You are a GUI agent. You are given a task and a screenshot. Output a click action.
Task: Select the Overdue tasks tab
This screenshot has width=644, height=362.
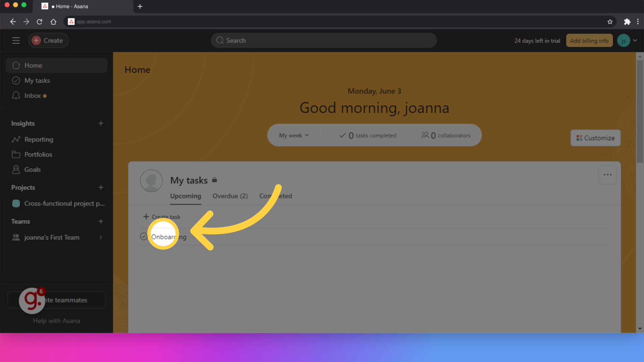230,195
